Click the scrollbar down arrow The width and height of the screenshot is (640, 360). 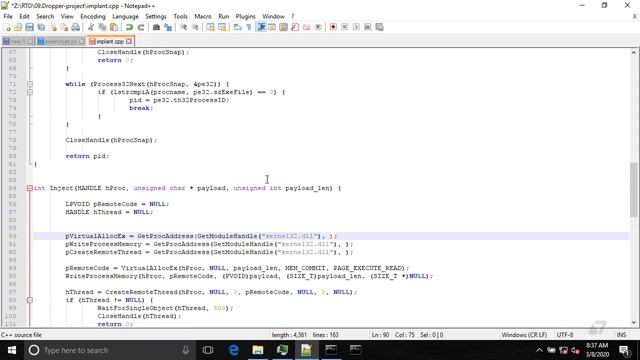tap(633, 323)
